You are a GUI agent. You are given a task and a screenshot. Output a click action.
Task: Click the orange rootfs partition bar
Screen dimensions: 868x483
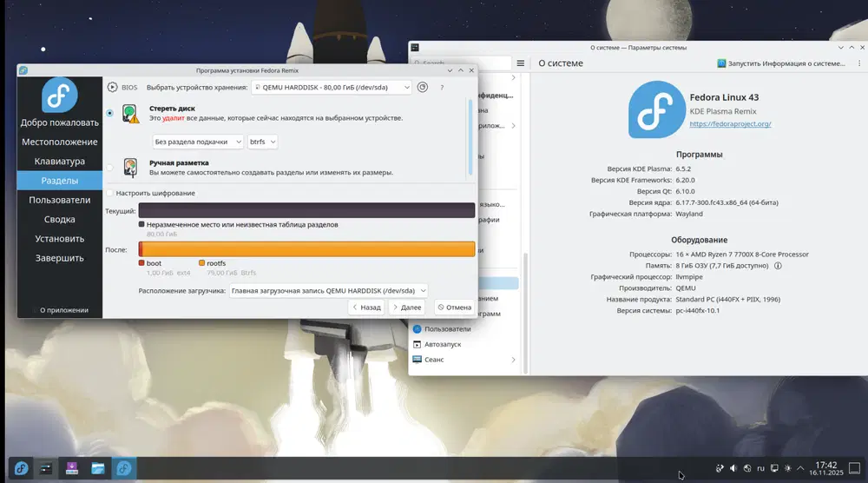309,249
